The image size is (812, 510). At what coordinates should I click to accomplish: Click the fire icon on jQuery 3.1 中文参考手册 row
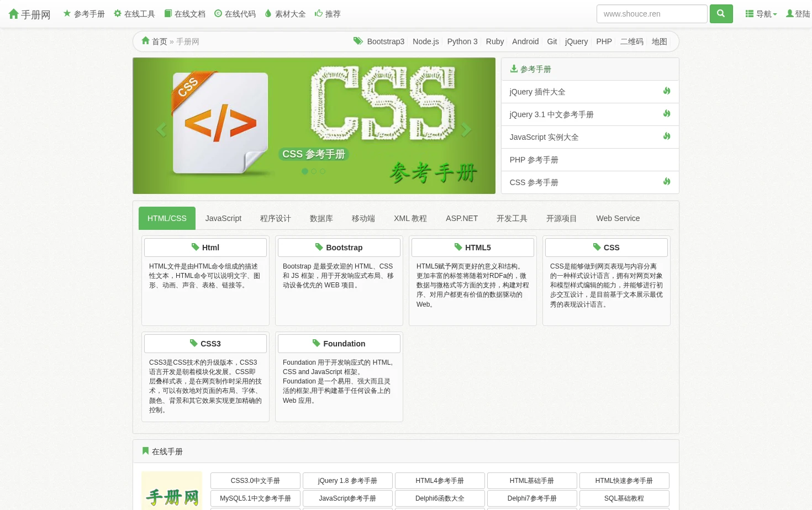[667, 113]
